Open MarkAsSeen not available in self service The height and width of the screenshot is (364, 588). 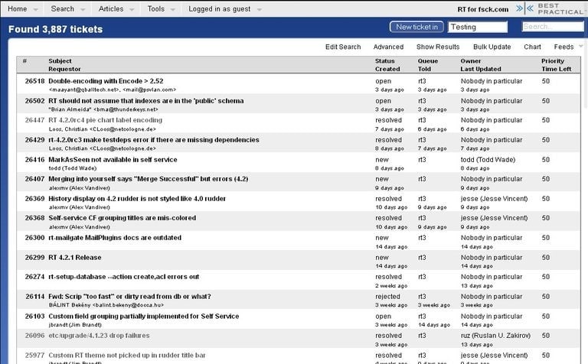pos(113,160)
